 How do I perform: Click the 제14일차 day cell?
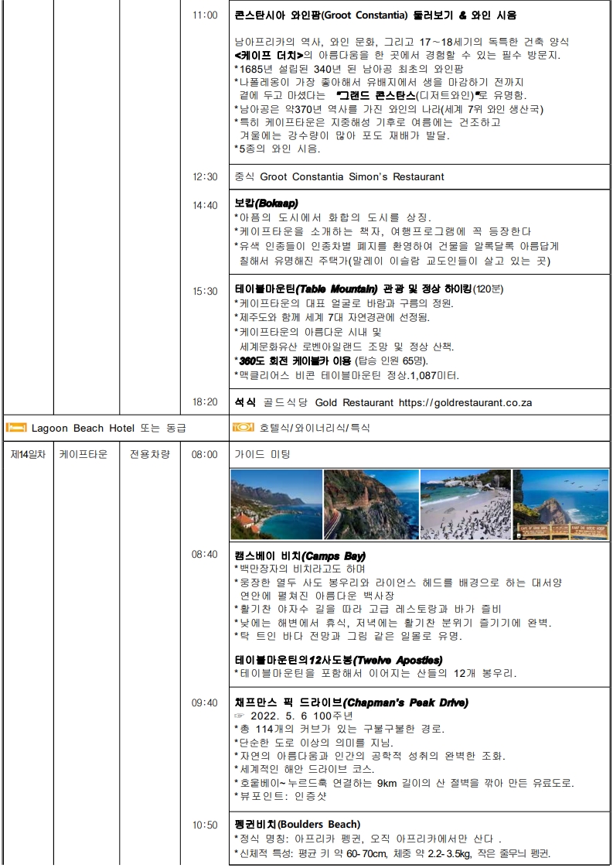[28, 454]
